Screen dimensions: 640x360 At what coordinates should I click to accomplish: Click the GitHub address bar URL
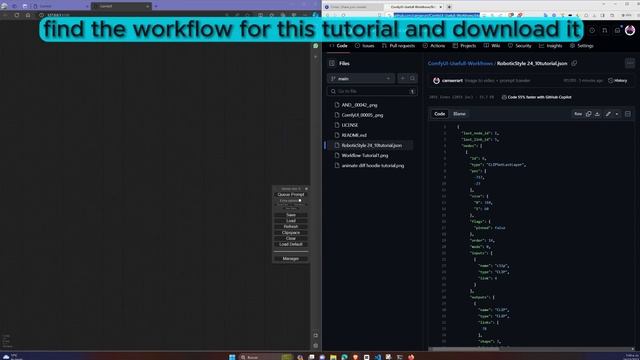[436, 15]
